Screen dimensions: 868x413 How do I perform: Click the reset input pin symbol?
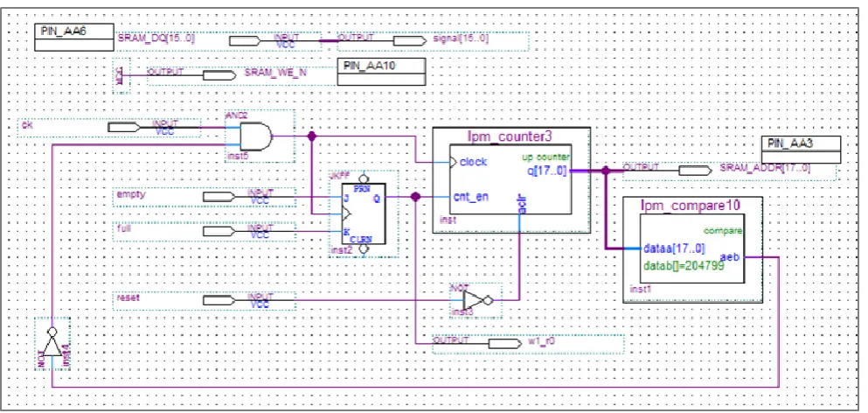219,300
